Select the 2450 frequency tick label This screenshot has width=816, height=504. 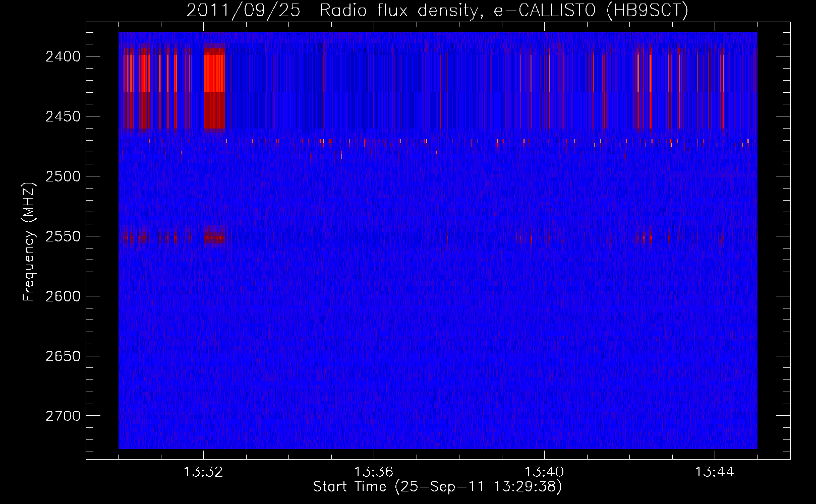click(x=63, y=116)
